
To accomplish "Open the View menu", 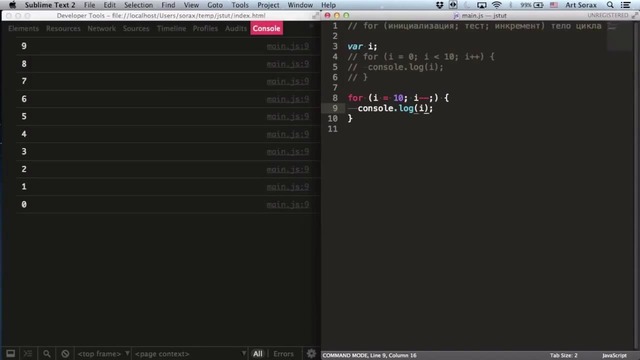I will pyautogui.click(x=191, y=5).
